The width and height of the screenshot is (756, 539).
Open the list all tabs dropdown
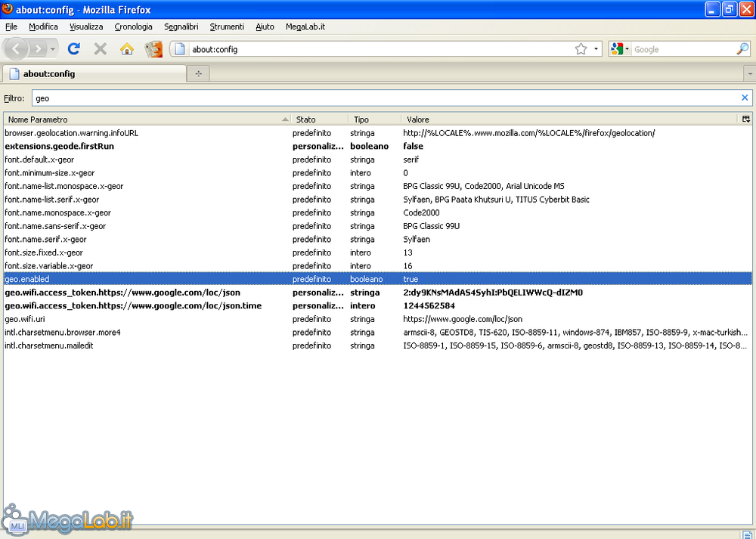pos(750,74)
